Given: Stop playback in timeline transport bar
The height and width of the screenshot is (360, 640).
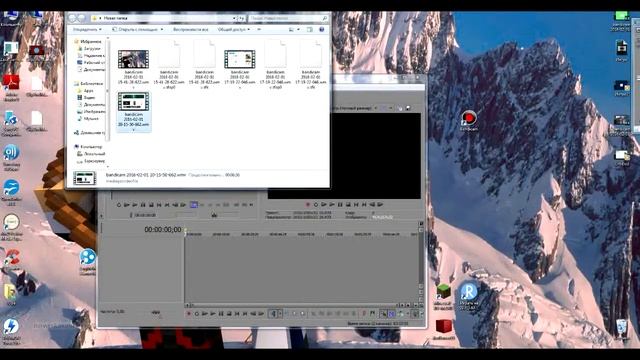Looking at the screenshot, I should tap(229, 313).
